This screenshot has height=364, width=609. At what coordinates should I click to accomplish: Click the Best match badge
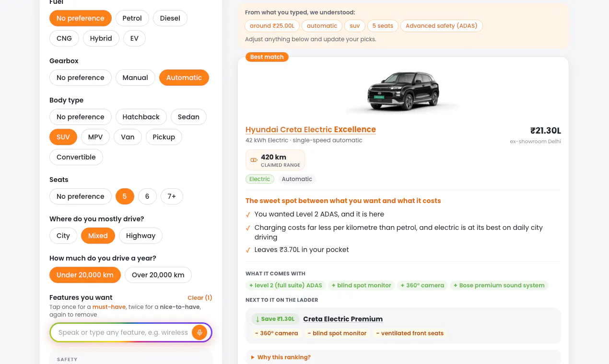267,57
